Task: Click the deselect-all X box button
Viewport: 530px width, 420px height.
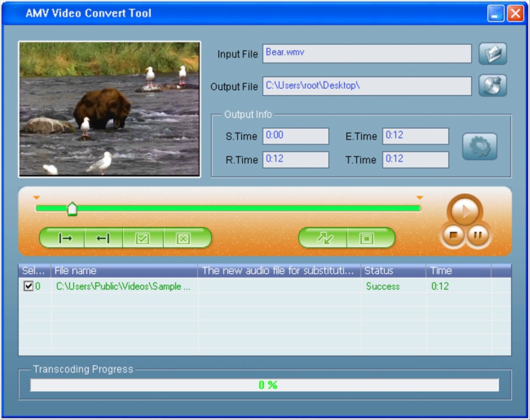Action: (x=187, y=238)
